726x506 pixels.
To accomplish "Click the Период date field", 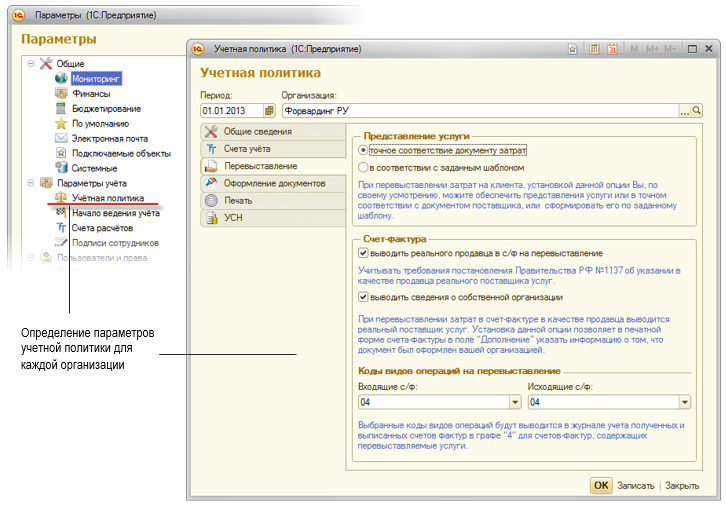I will pyautogui.click(x=232, y=111).
